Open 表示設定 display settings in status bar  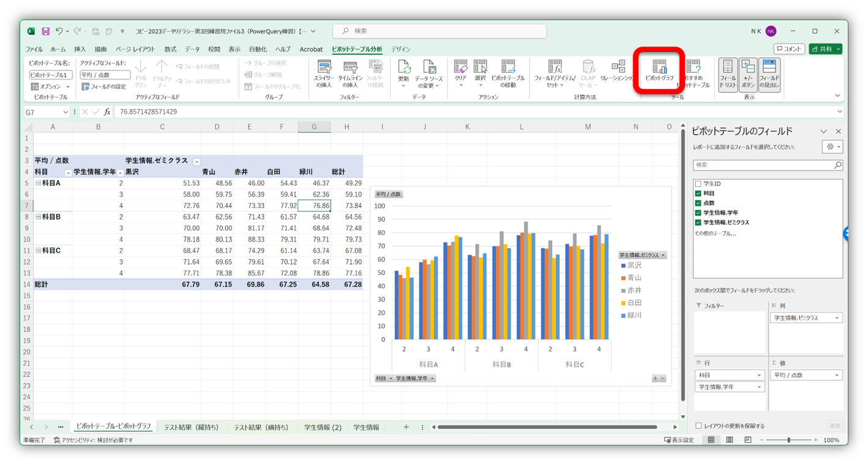pos(679,440)
